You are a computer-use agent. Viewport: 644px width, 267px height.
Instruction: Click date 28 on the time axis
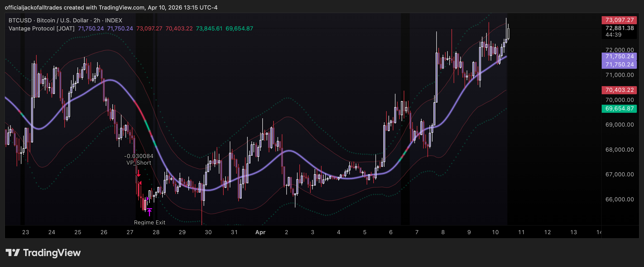[x=156, y=232]
